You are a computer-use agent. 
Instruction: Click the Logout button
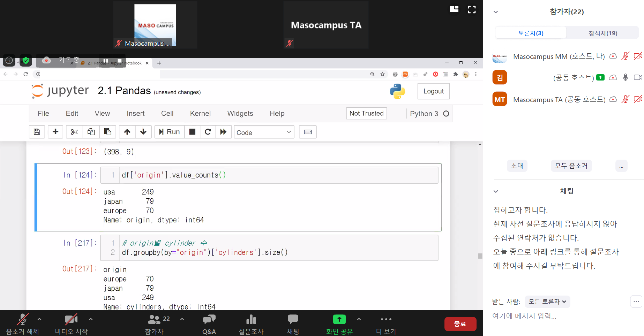coord(433,91)
